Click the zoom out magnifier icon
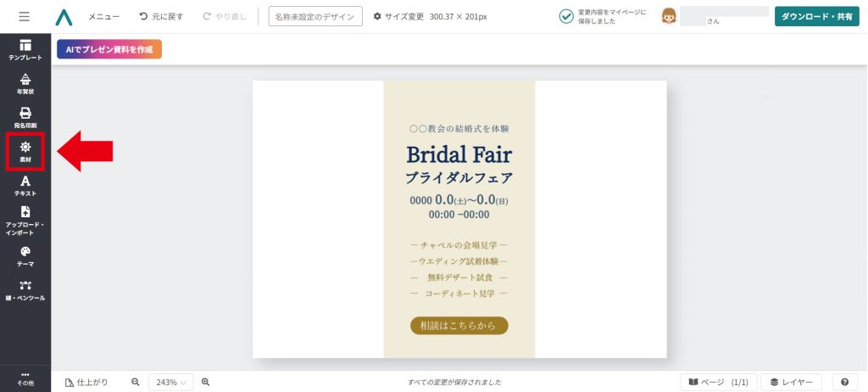 (135, 382)
